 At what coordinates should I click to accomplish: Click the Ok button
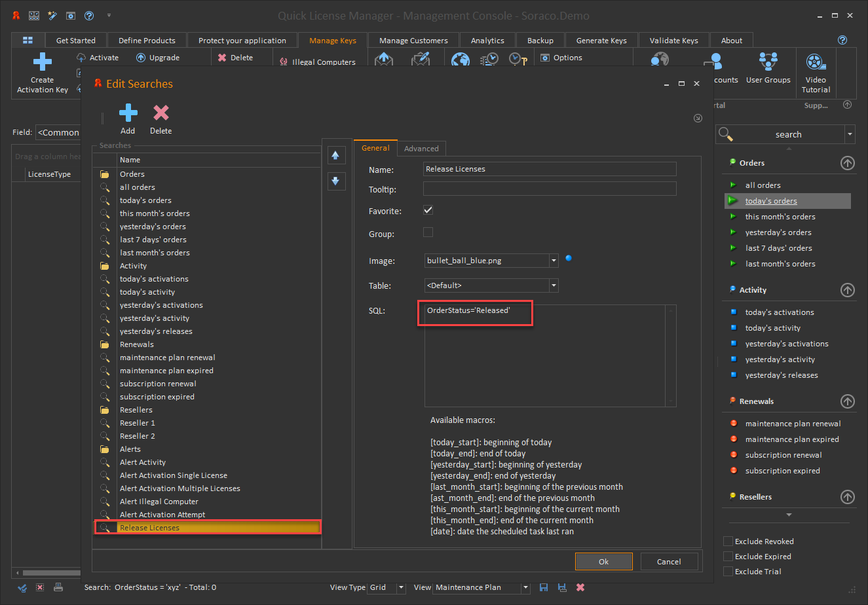click(x=603, y=562)
